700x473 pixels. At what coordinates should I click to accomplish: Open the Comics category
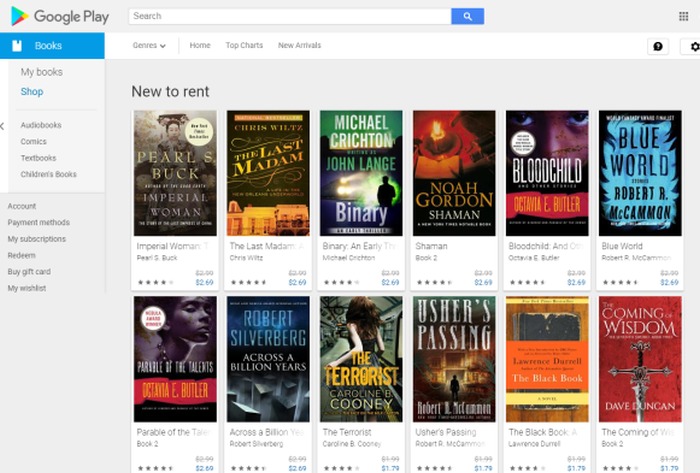[33, 141]
